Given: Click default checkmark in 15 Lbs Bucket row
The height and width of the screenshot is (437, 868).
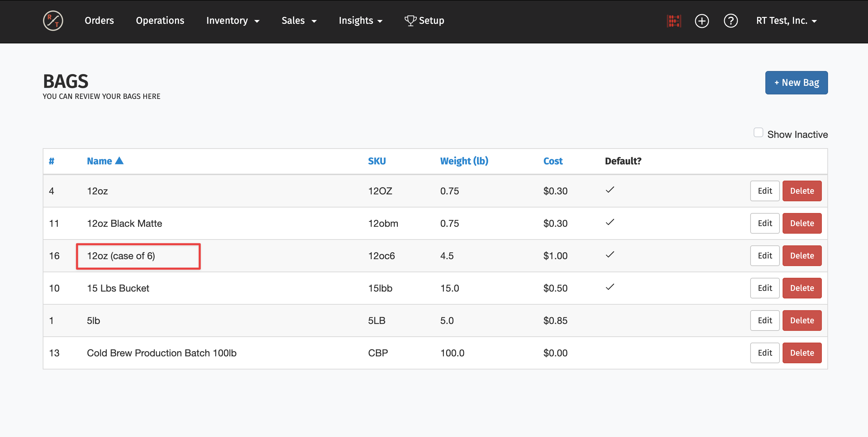Looking at the screenshot, I should click(x=610, y=287).
